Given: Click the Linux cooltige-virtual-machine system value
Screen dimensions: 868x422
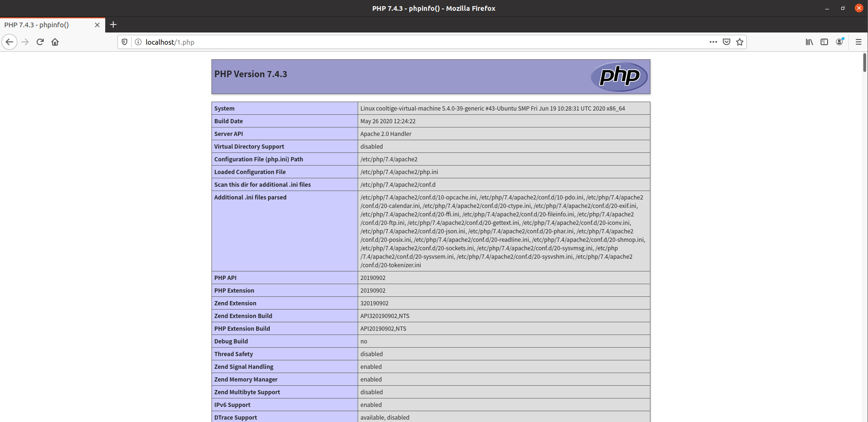Looking at the screenshot, I should click(493, 108).
